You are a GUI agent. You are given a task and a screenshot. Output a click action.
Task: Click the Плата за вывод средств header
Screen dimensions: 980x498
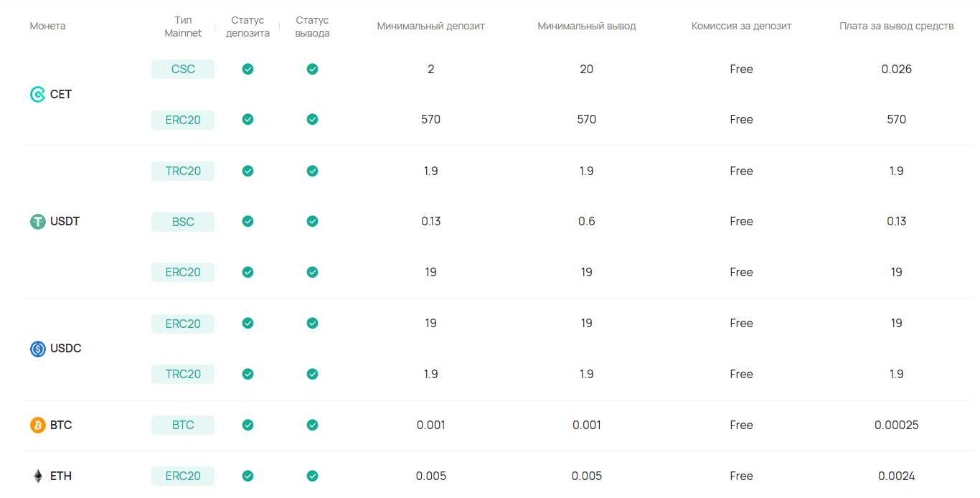point(896,26)
